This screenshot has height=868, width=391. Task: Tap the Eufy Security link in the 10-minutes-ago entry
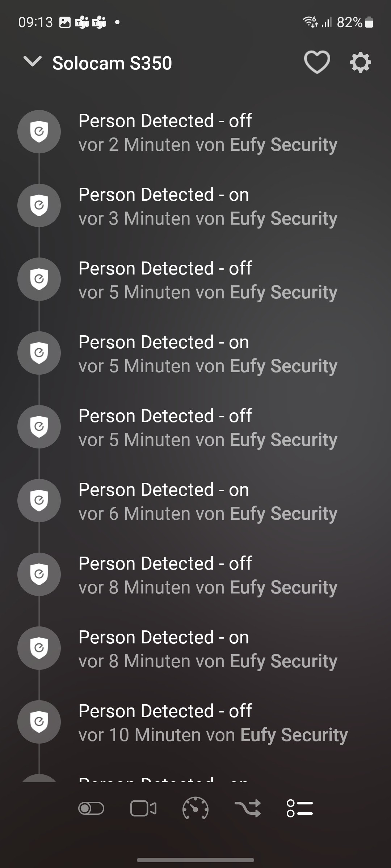point(294,735)
